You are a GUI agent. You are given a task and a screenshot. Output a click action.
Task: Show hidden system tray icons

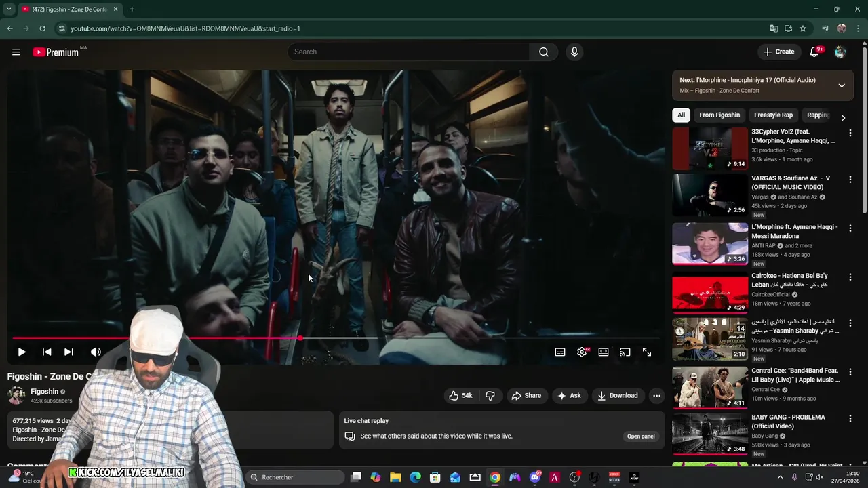click(x=780, y=477)
